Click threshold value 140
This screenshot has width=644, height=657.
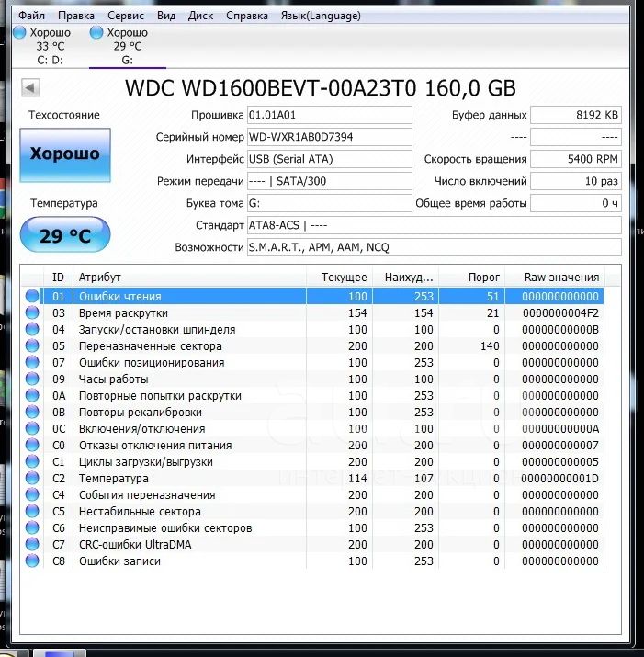(x=490, y=346)
